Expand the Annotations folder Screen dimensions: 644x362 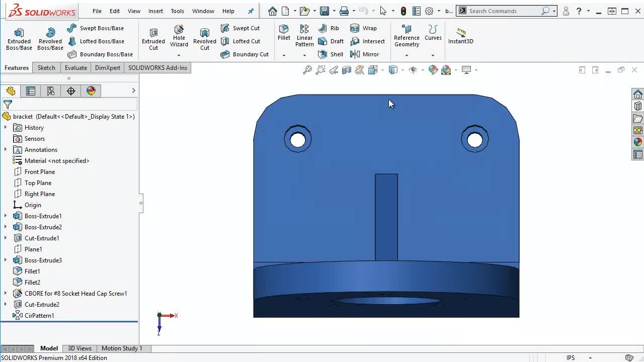(6, 150)
